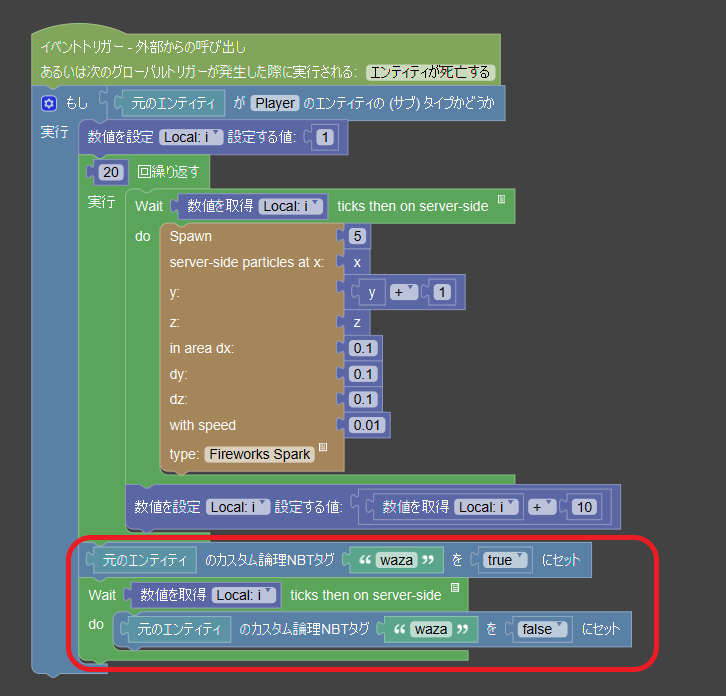Open the true boolean dropdown

[x=505, y=560]
